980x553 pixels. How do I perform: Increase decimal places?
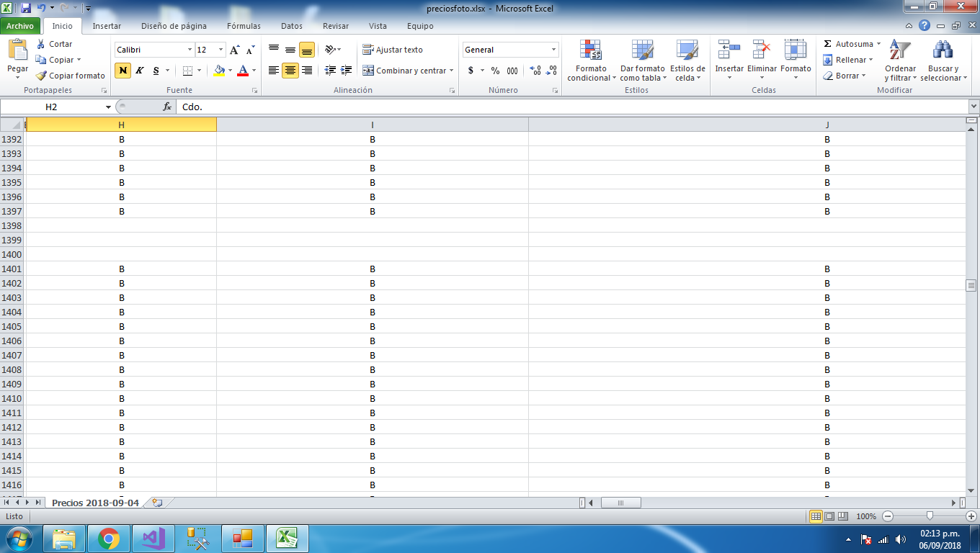click(535, 71)
